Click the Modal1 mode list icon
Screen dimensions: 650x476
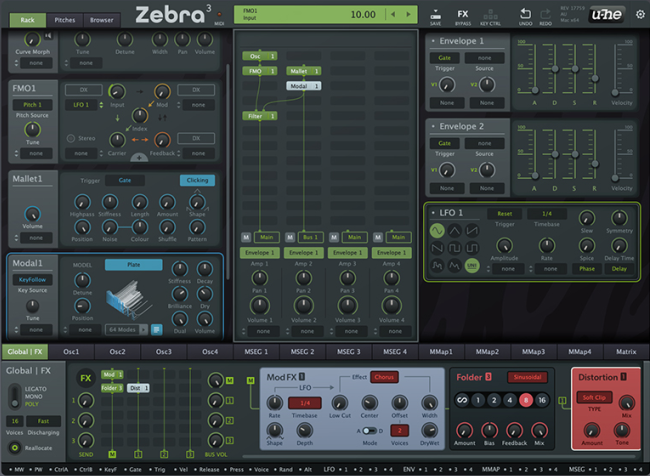[x=156, y=330]
